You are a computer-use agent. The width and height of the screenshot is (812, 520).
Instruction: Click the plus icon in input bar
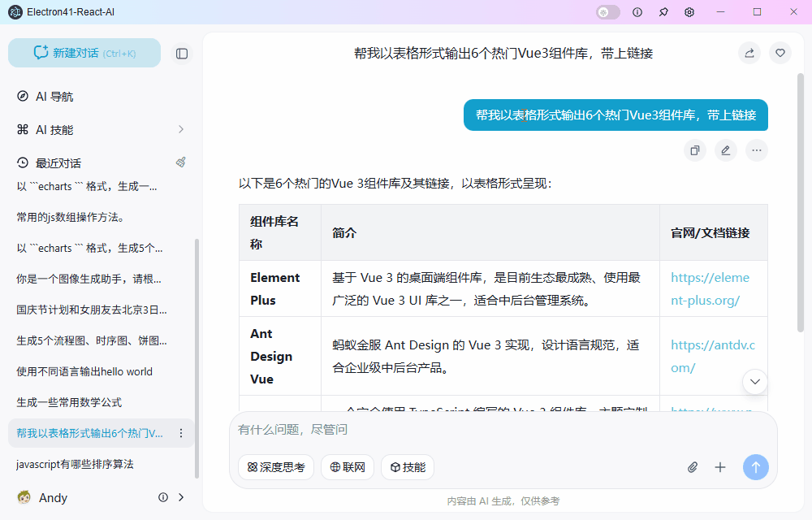pyautogui.click(x=719, y=467)
